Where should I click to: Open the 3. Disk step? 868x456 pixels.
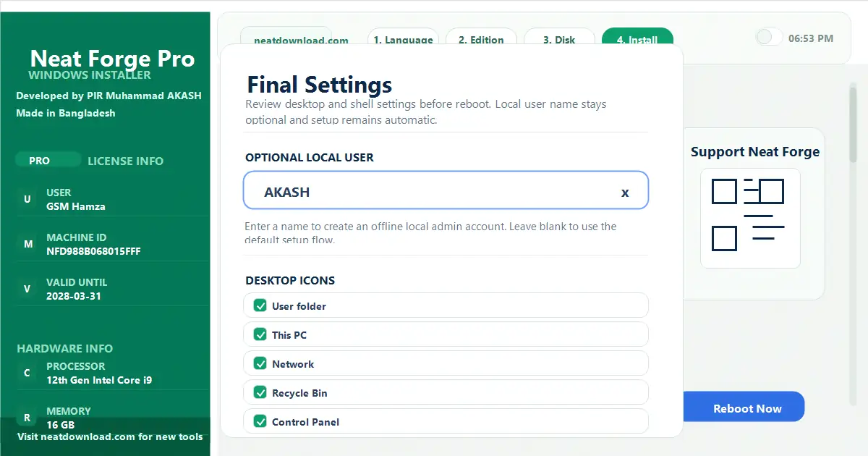pos(559,38)
